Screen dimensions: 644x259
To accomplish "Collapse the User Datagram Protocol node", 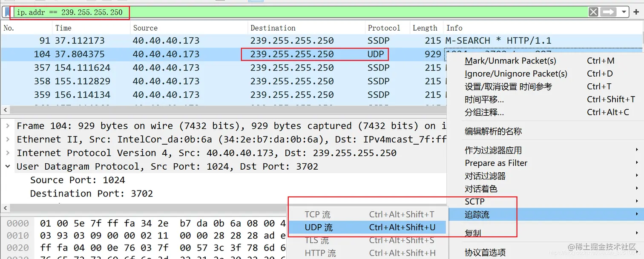I will (8, 167).
